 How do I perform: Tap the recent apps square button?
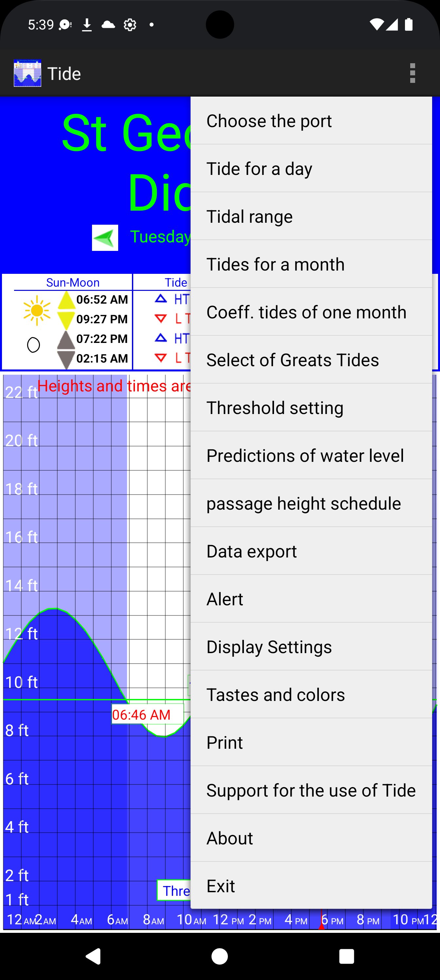click(346, 956)
